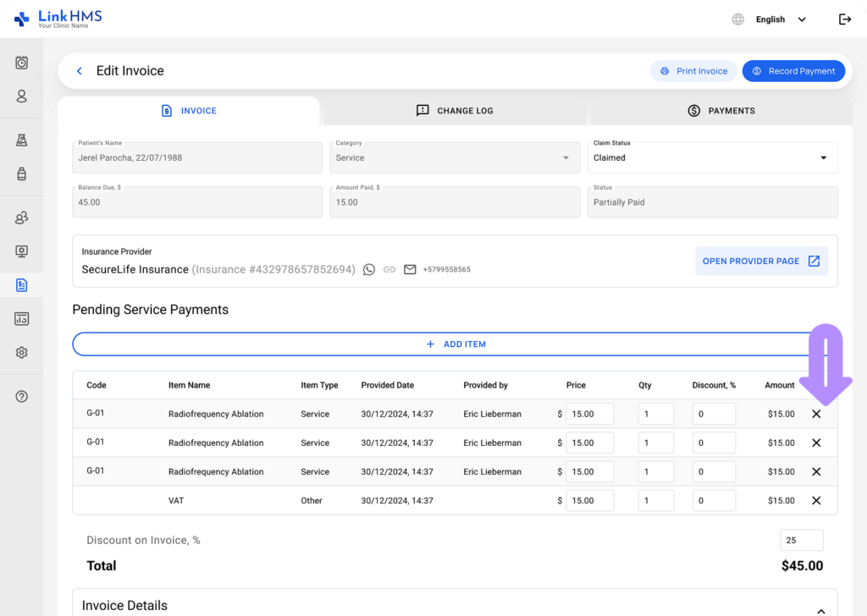867x616 pixels.
Task: Click the Other item type cell
Action: pos(312,501)
